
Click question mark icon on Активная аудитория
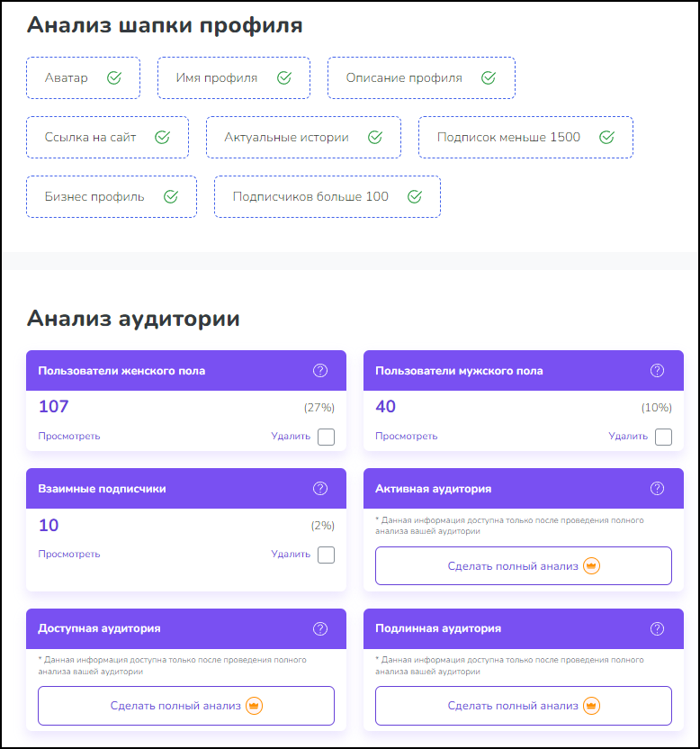pyautogui.click(x=657, y=489)
